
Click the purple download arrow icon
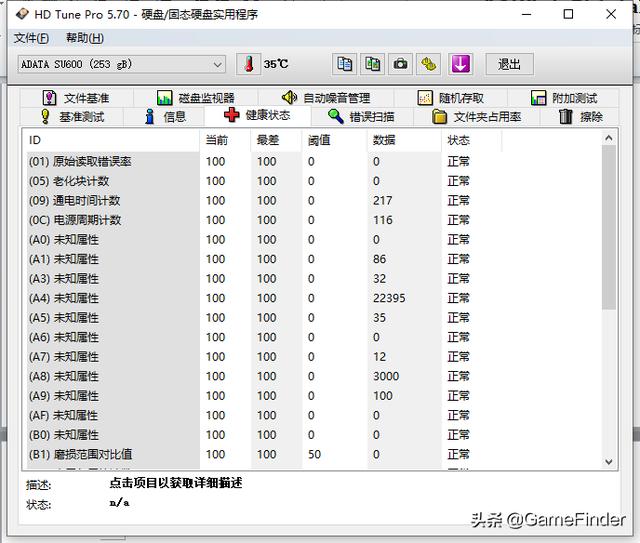tap(460, 64)
